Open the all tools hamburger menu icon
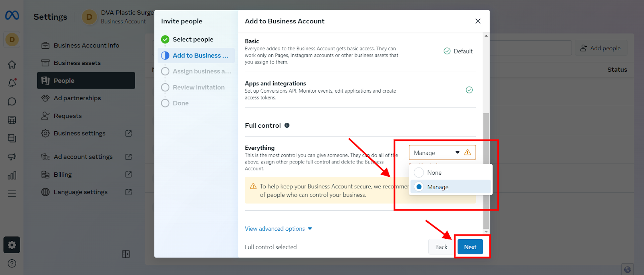The height and width of the screenshot is (275, 644). pos(12,194)
